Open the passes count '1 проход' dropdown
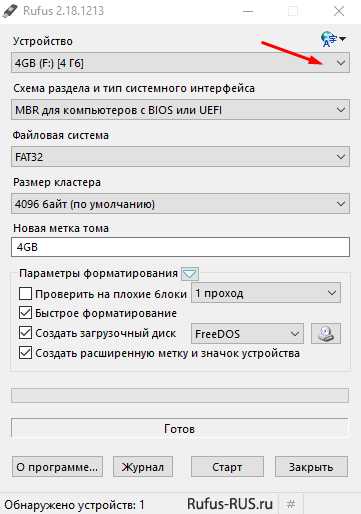The height and width of the screenshot is (514, 361). click(x=266, y=293)
